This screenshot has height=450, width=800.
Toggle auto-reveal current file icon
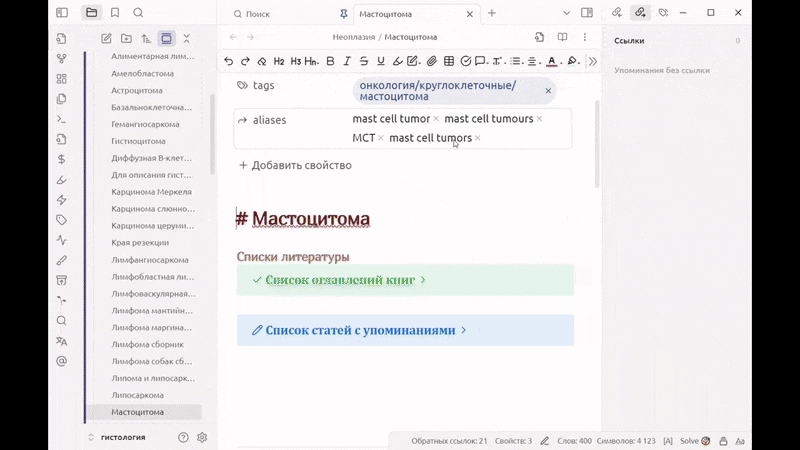point(166,38)
